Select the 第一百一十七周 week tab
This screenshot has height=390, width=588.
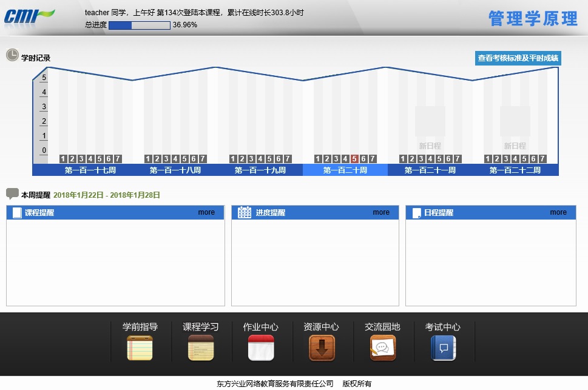90,170
